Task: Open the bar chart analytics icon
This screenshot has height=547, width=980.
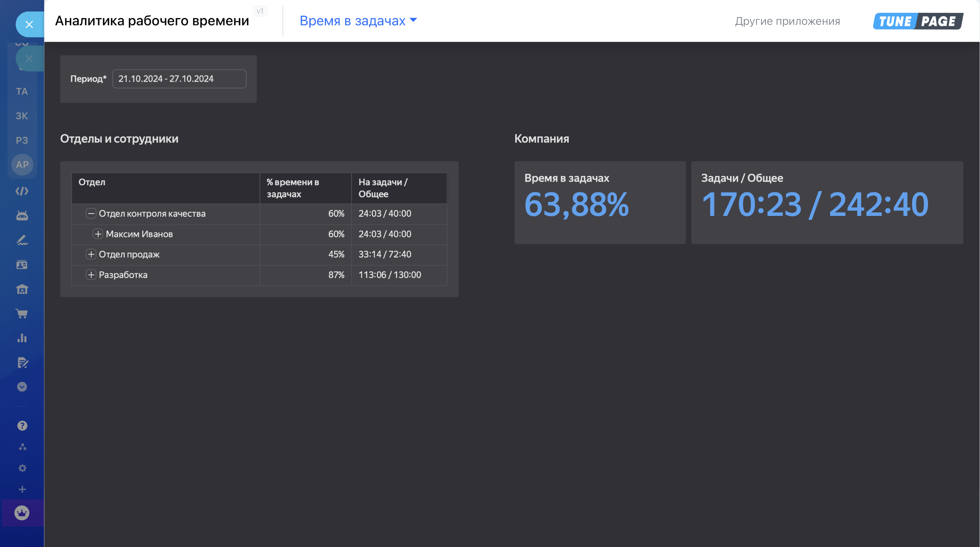Action: pos(22,338)
